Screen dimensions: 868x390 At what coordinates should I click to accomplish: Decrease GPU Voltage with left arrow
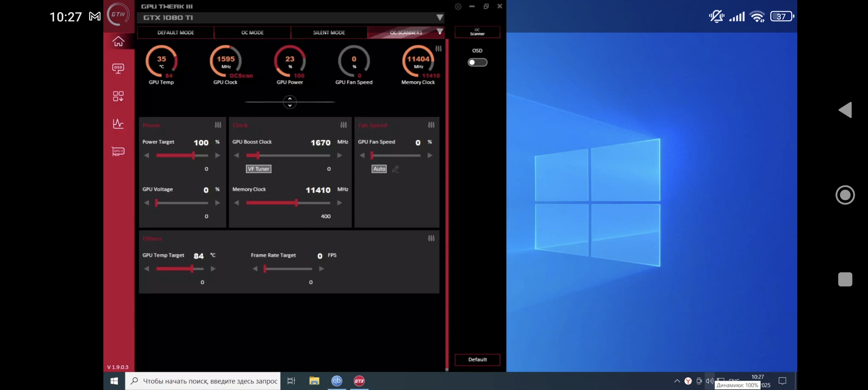tap(147, 203)
